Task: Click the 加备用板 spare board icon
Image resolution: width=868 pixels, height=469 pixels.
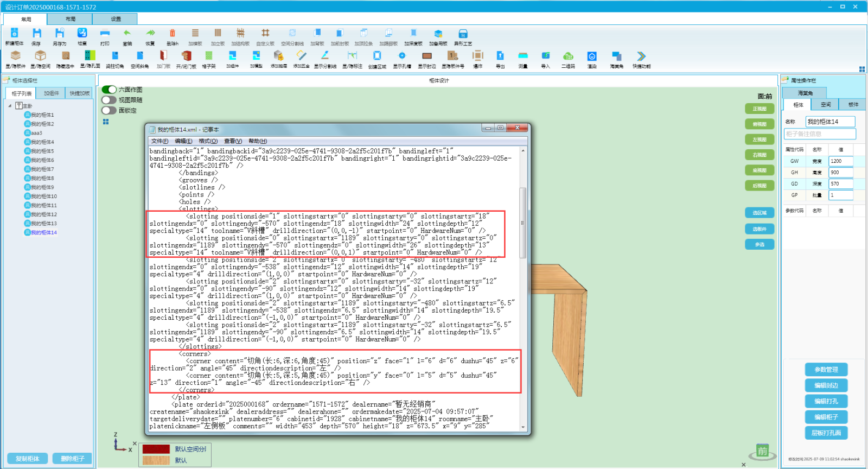Action: tap(438, 34)
